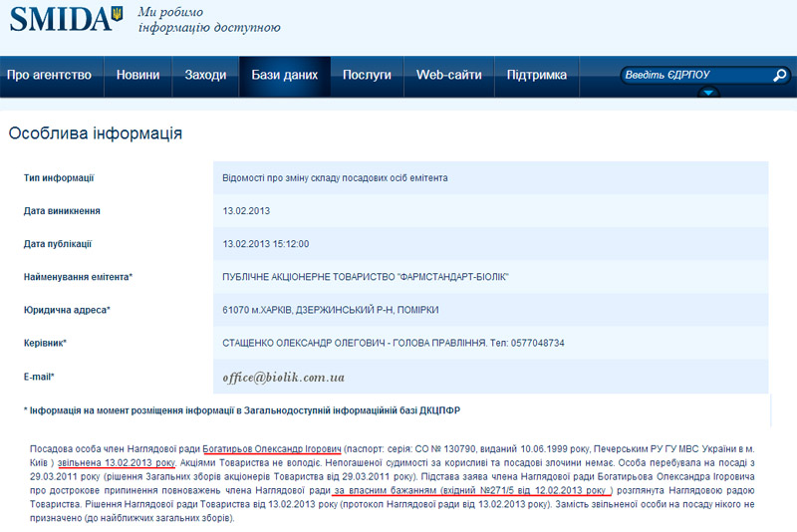Click the underlined name Богатирьов Олександр Ігорович
The image size is (797, 532).
[272, 449]
